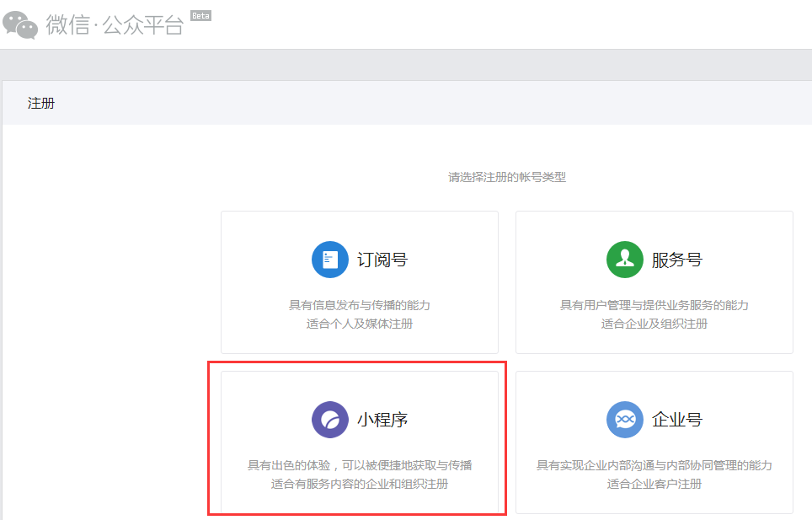Click the text 适合个人及媒体注册
This screenshot has height=520, width=812.
360,324
